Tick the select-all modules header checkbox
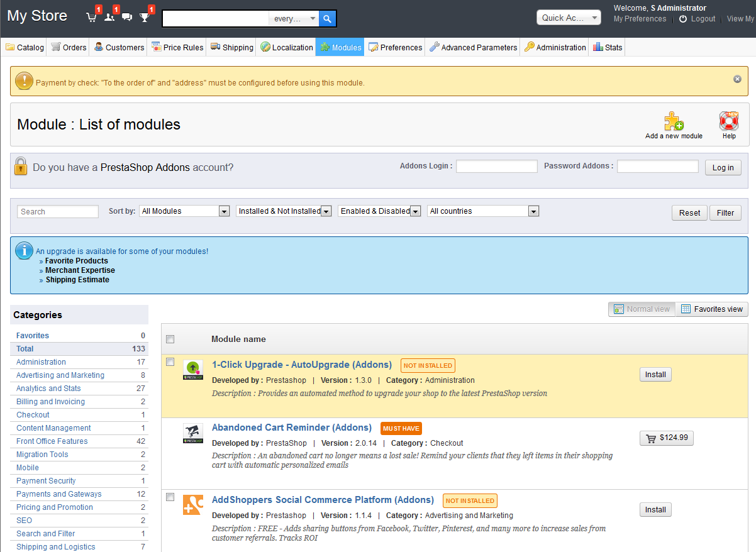Viewport: 756px width, 552px height. pos(170,339)
